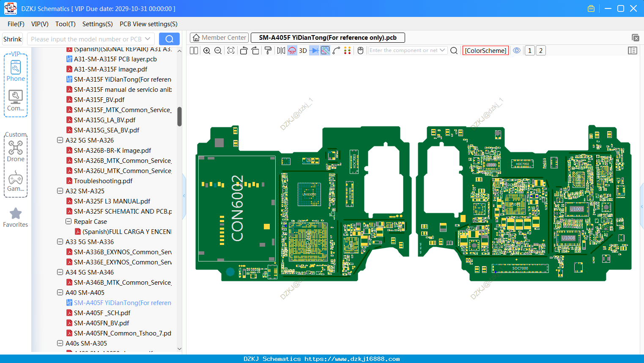Collapse A32 5G SM-A326 folder
This screenshot has width=644, height=363.
[60, 140]
